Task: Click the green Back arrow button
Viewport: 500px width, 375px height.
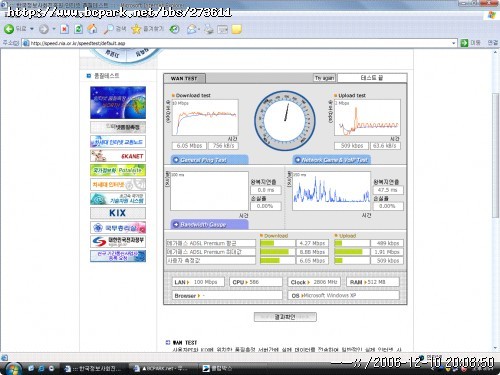Action: click(x=9, y=29)
